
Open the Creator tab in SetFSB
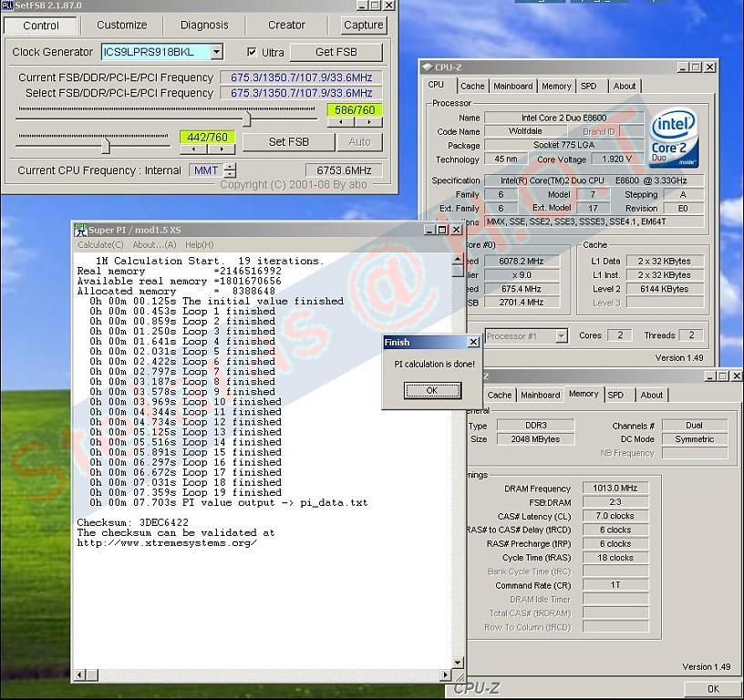click(286, 26)
